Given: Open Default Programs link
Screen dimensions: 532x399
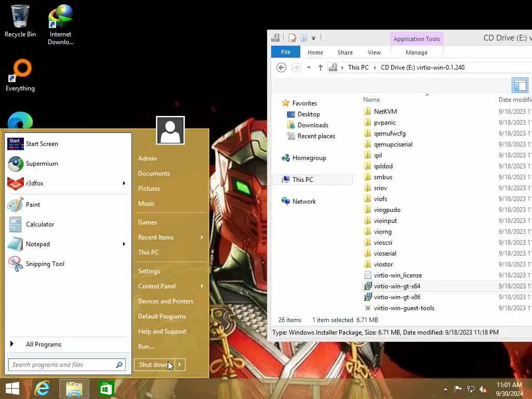Looking at the screenshot, I should 162,316.
